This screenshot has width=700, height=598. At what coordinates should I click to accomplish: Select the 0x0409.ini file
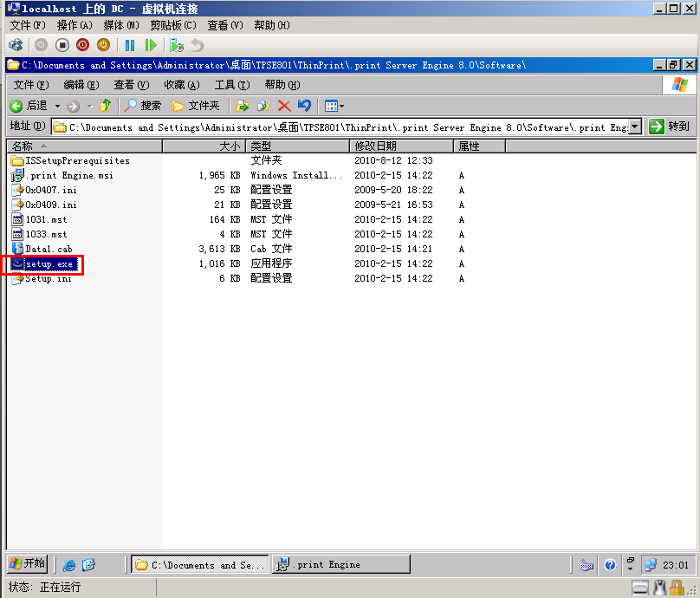point(44,205)
